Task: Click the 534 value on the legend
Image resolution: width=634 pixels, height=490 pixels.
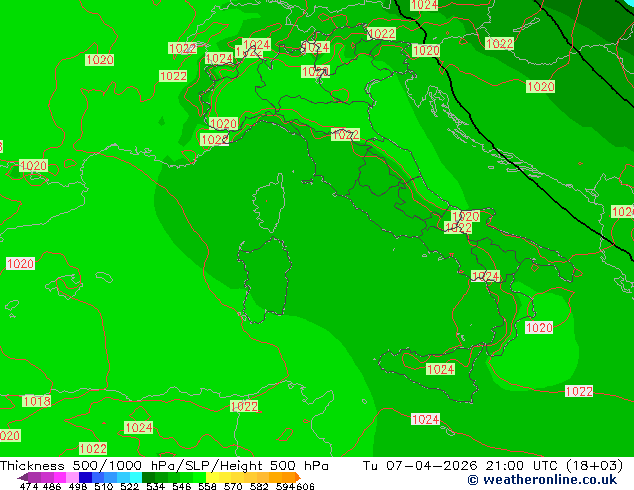Action: pyautogui.click(x=155, y=486)
